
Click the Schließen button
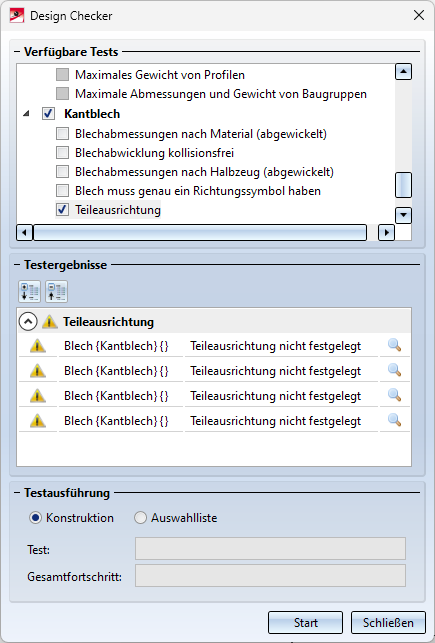388,622
